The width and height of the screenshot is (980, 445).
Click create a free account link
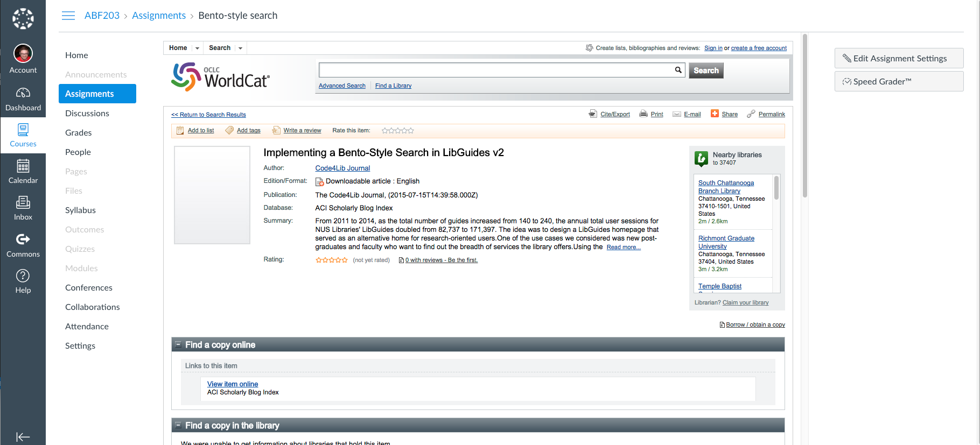click(x=759, y=48)
